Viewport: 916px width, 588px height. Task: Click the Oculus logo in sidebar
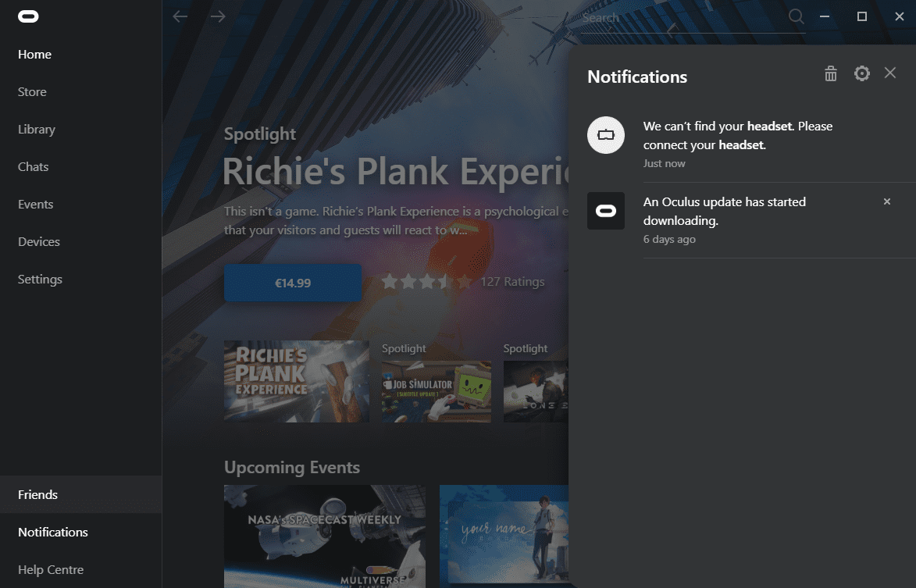pos(28,16)
